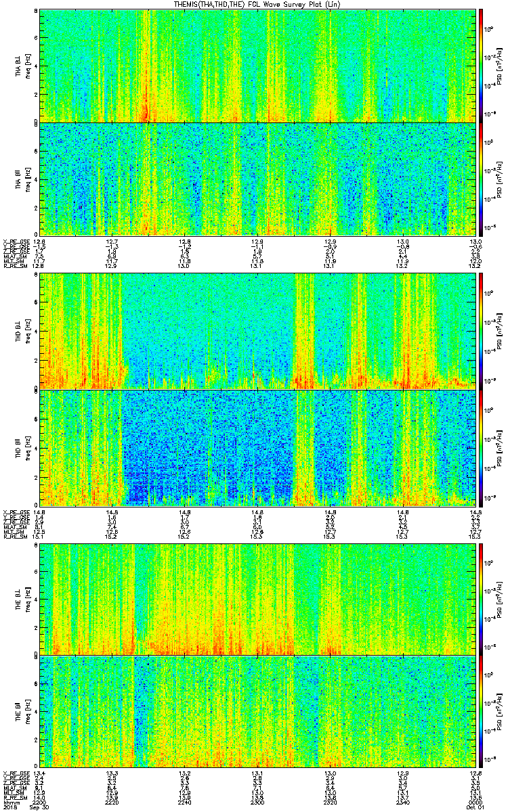
Task: Click the color bar beside THD B-perpendicular panel
Action: coord(480,331)
